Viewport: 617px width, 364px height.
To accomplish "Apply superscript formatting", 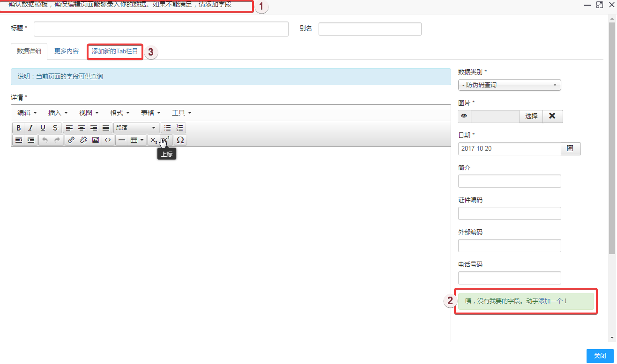I will 166,140.
